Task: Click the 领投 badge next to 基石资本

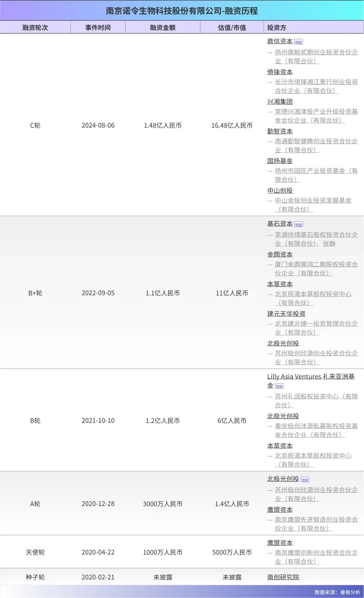Action: click(x=298, y=225)
